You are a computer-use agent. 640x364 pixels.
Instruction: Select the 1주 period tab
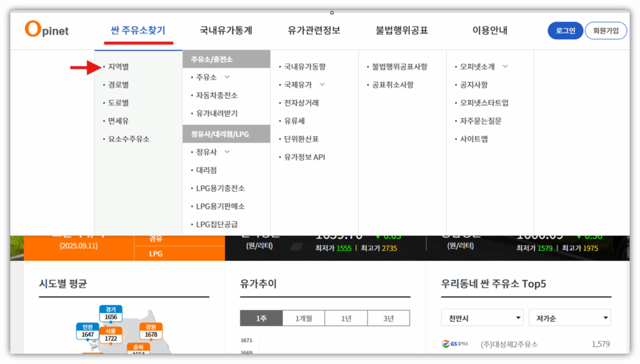[261, 318]
